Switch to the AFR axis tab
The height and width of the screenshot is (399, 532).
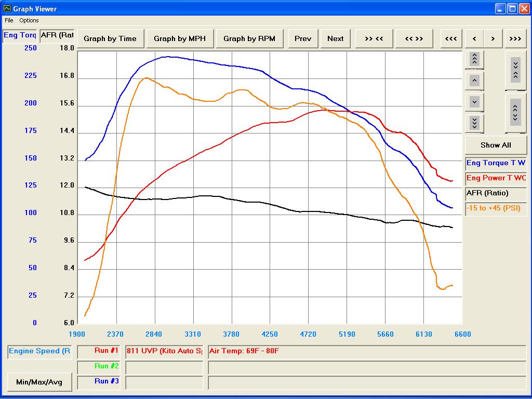[x=57, y=35]
